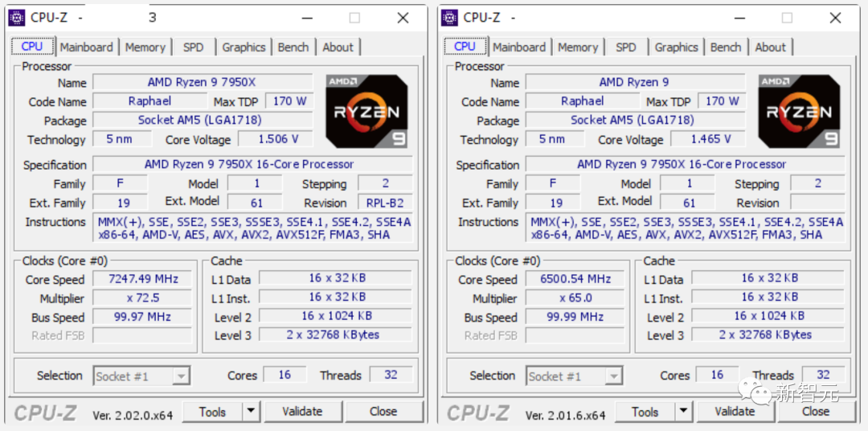Click Multiplier value x 65.0
This screenshot has height=431, width=868.
[x=575, y=298]
